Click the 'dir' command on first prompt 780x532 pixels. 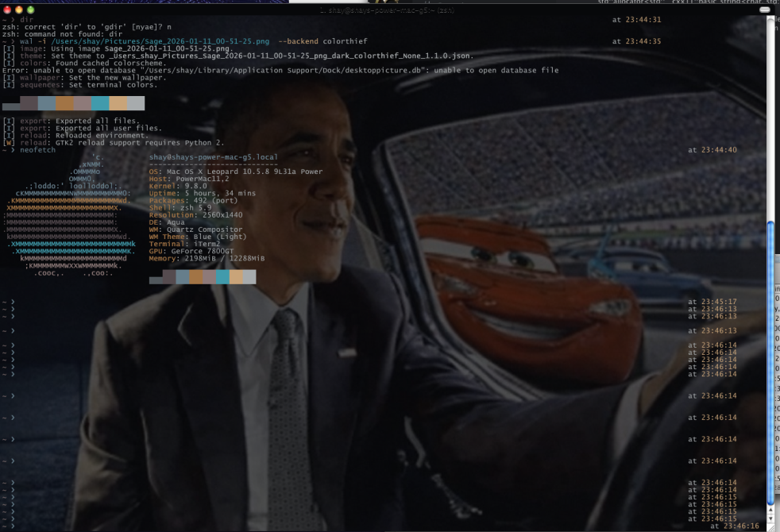(26, 20)
